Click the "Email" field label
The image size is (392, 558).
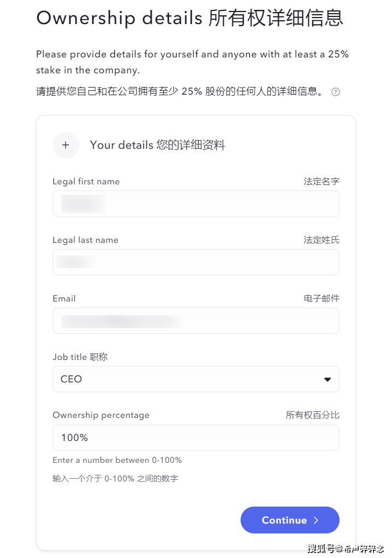pos(64,299)
